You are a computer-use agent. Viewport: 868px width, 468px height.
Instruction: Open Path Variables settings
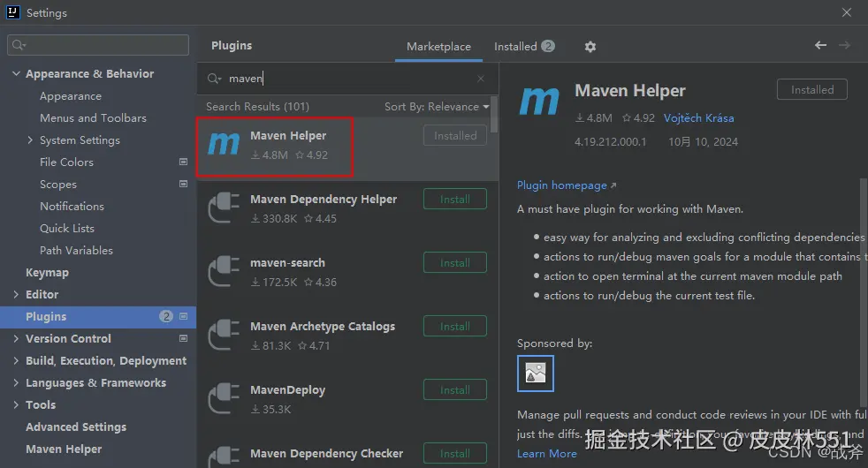pyautogui.click(x=76, y=251)
